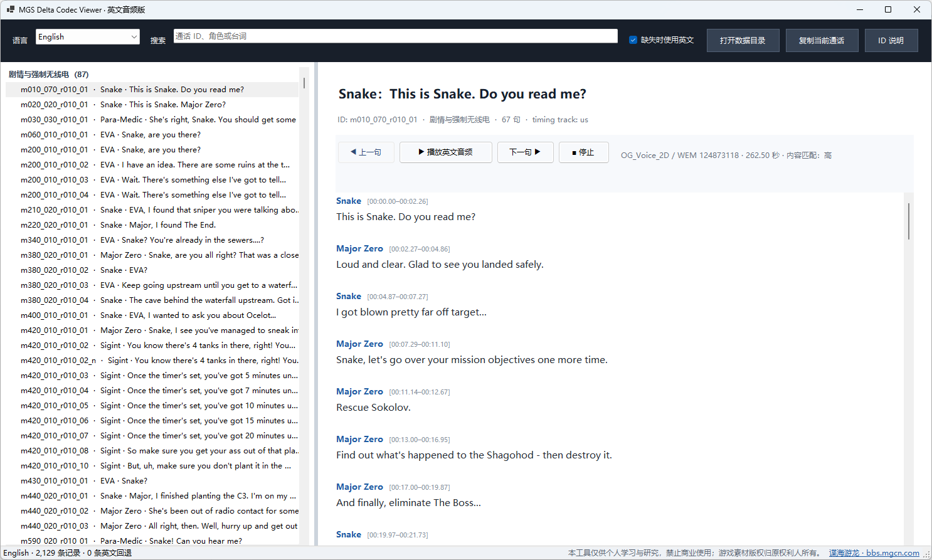Screen dimensions: 932x560
Task: Select the 'EVA · Snake?' call m430_010_r010_01
Action: (152, 481)
